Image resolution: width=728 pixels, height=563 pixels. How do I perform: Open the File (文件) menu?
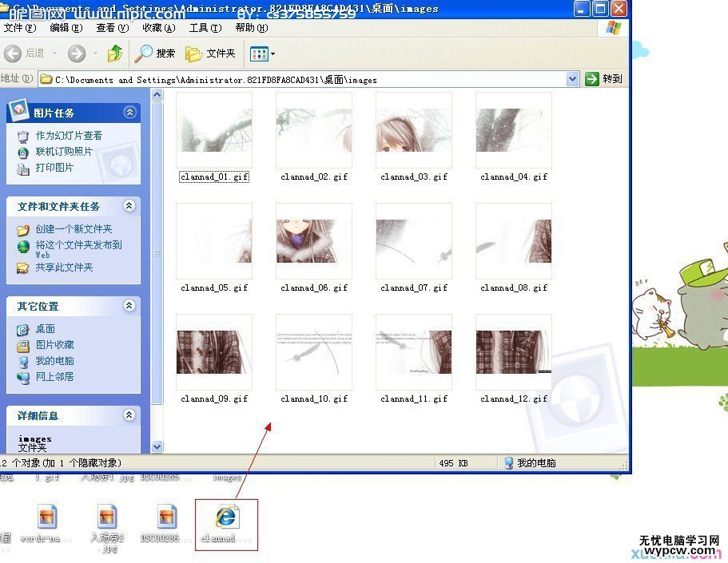(x=19, y=28)
